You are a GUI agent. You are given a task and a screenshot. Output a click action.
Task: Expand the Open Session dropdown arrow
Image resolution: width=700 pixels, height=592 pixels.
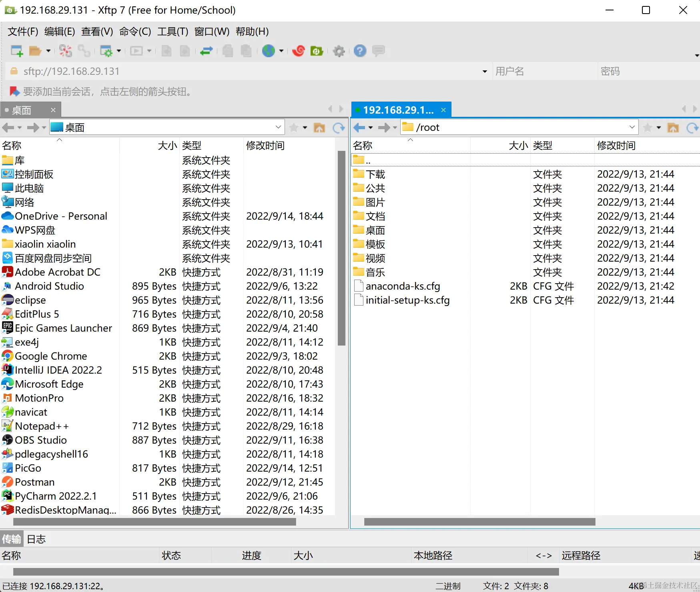coord(48,51)
